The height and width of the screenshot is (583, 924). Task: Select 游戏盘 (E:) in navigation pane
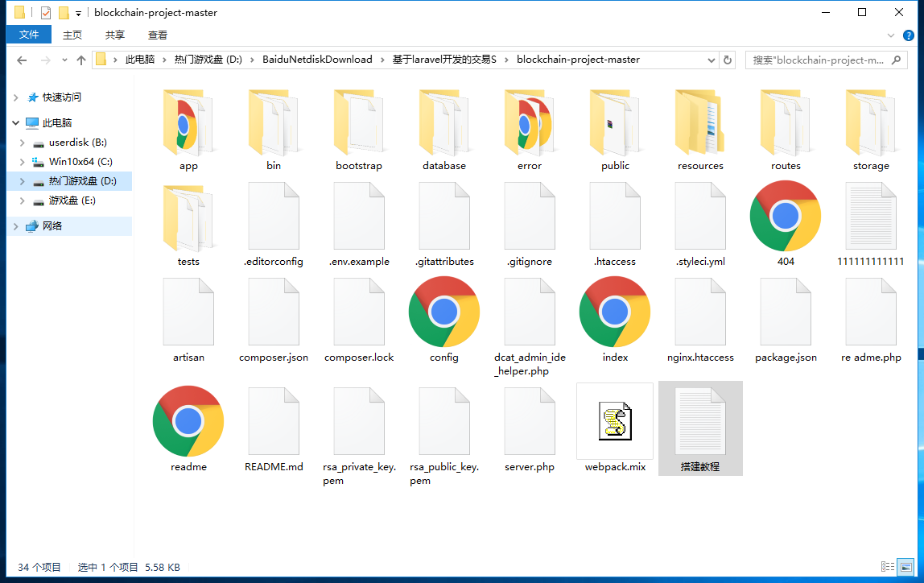(x=72, y=201)
